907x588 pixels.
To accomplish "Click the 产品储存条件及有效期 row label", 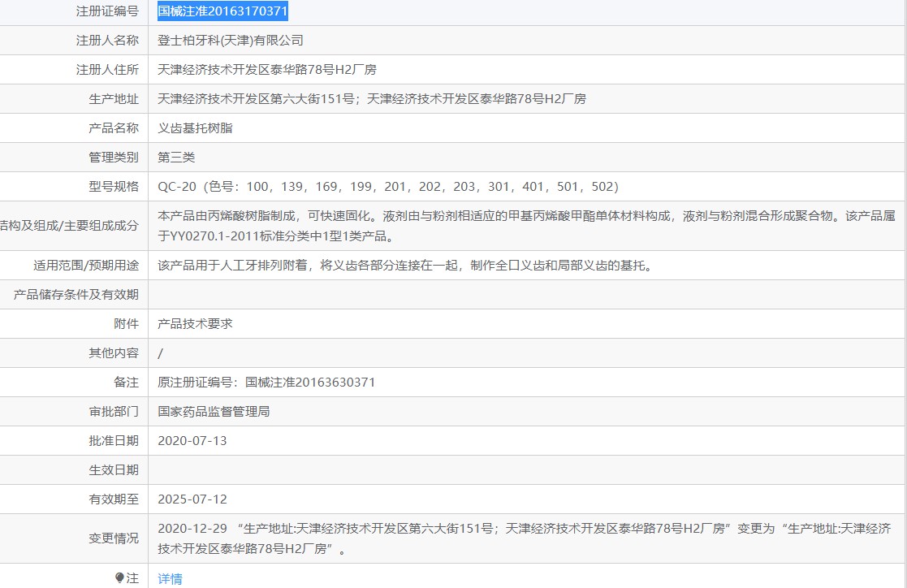I will coord(76,295).
